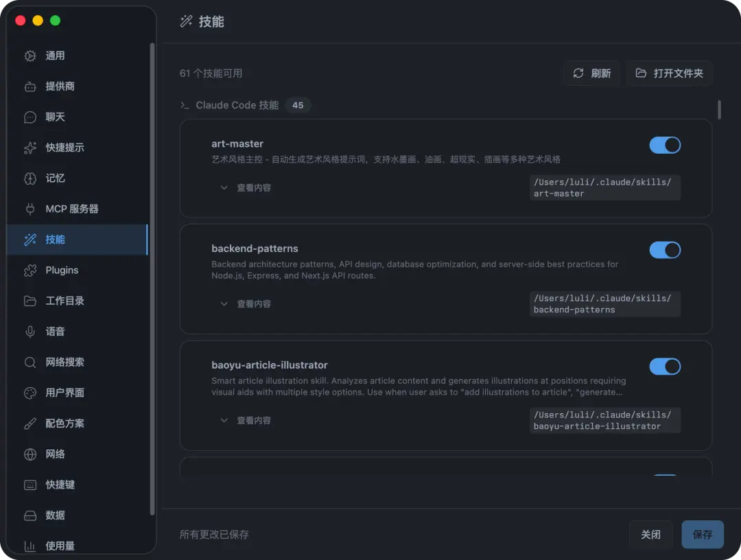Click the '所有更改已保存' status text
Viewport: 741px width, 560px height.
pos(214,535)
